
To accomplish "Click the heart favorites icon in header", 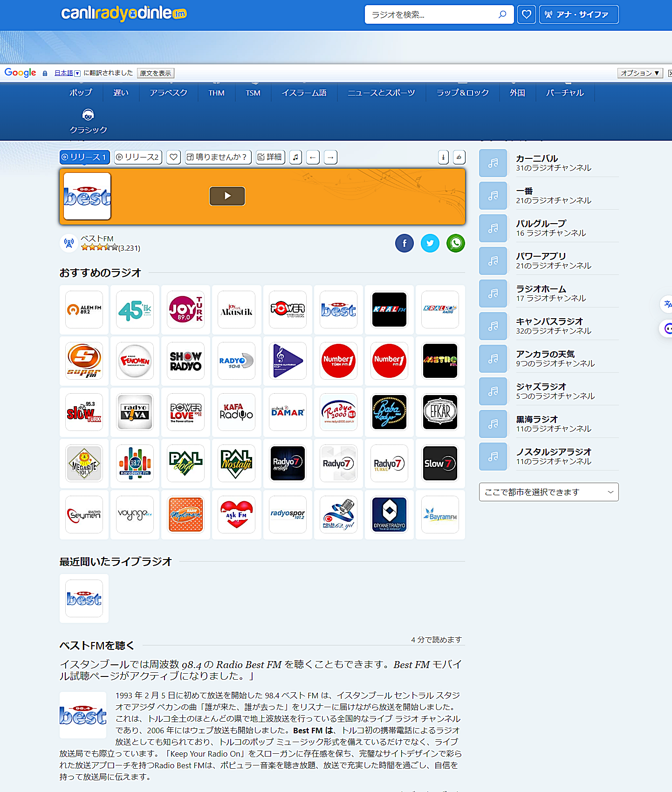I will 527,14.
